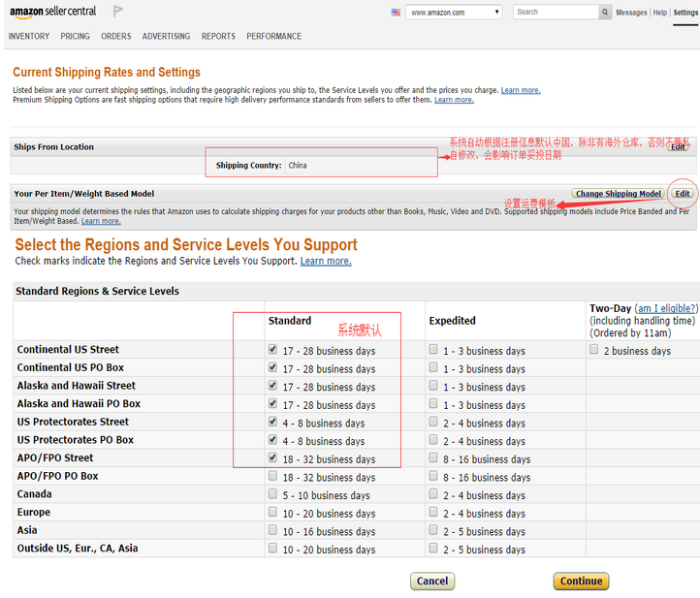700x598 pixels.
Task: Toggle Standard for APO/FPO Street
Action: click(x=272, y=457)
